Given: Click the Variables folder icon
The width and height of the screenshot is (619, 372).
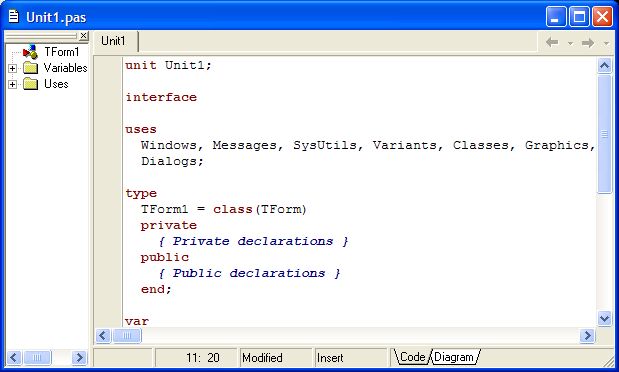Looking at the screenshot, I should pos(30,68).
